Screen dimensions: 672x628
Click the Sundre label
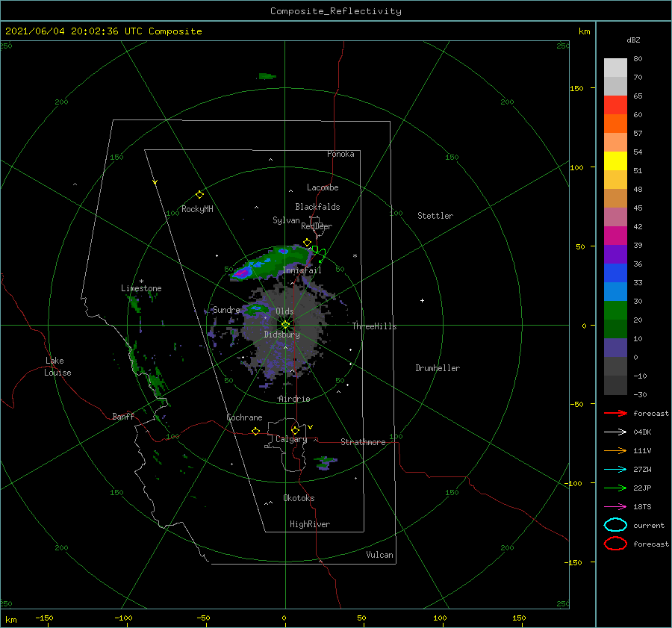226,309
